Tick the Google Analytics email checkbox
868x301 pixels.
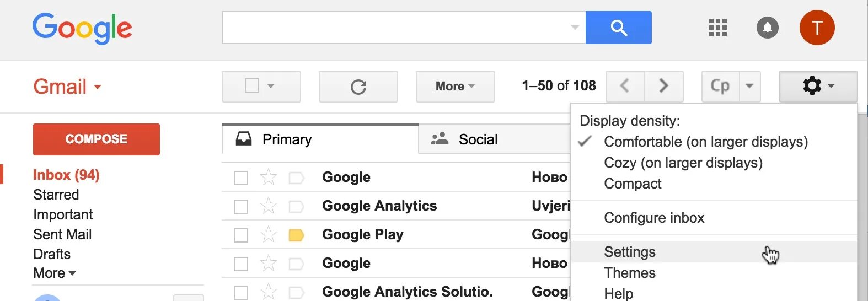[x=241, y=207]
